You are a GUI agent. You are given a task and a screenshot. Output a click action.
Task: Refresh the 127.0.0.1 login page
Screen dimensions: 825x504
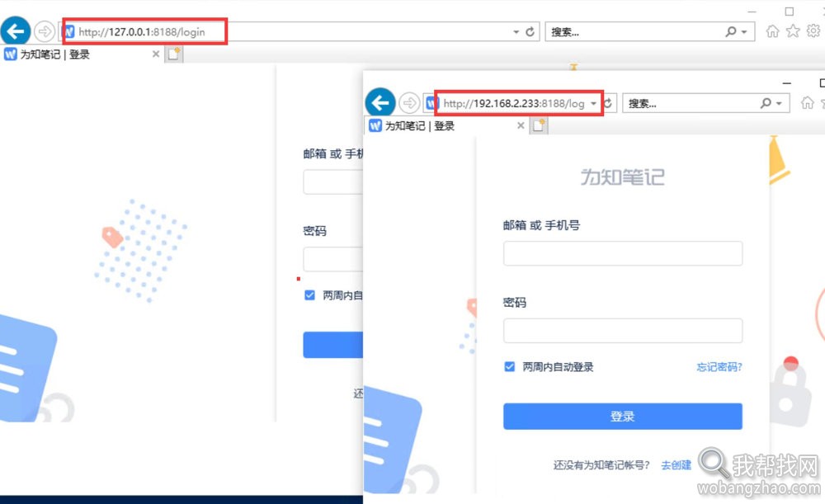pos(530,32)
